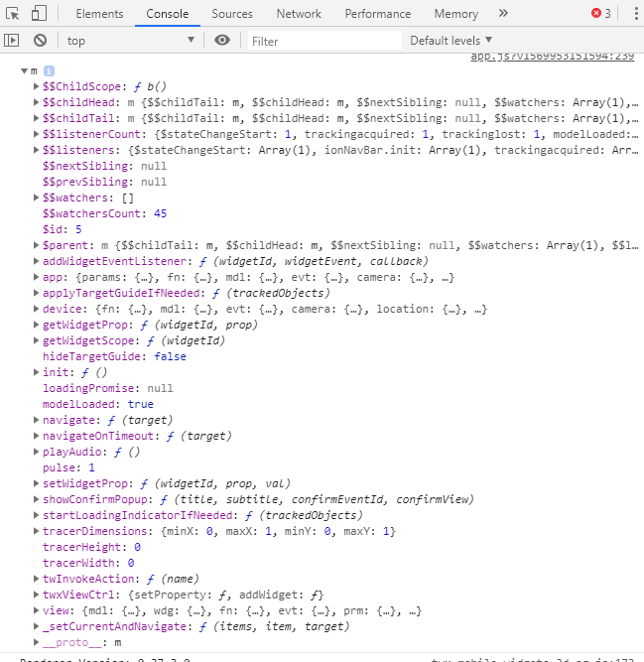Toggle the device toolbar icon

(39, 14)
